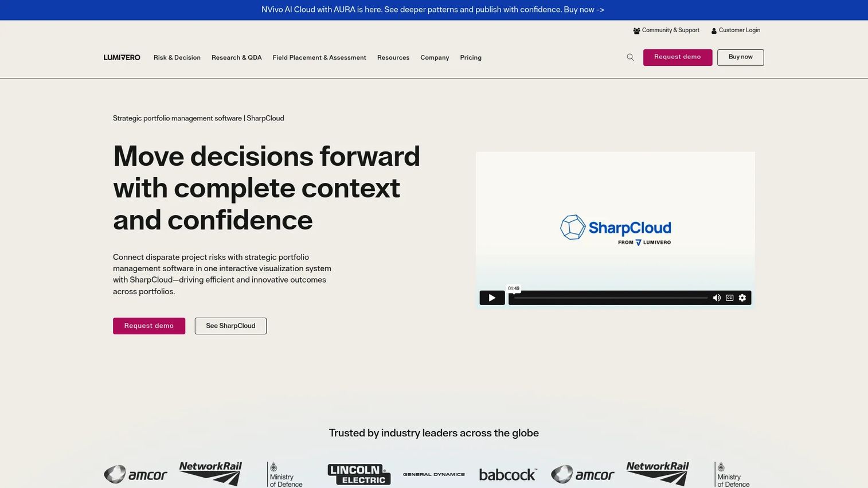Click the See SharpCloud button

(x=230, y=326)
